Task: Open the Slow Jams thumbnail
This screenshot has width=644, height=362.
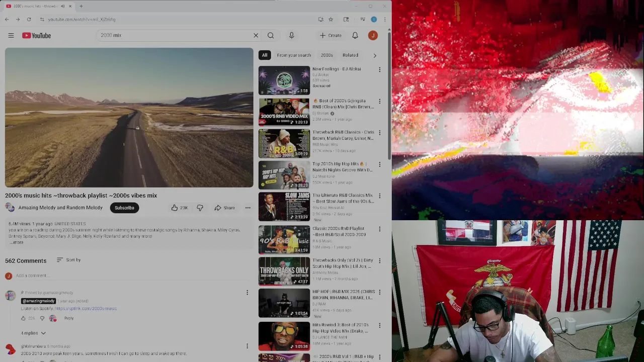Action: coord(284,207)
